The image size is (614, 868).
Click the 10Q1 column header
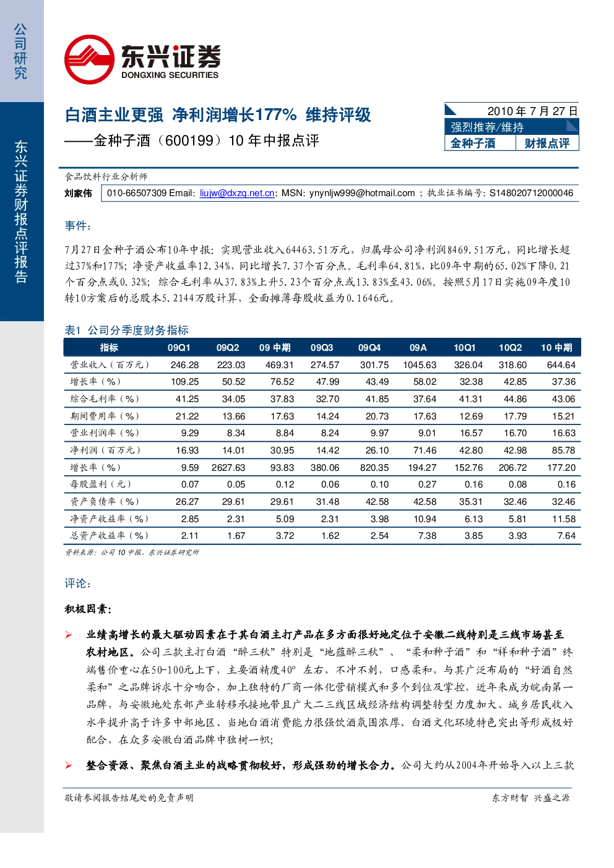tap(464, 348)
